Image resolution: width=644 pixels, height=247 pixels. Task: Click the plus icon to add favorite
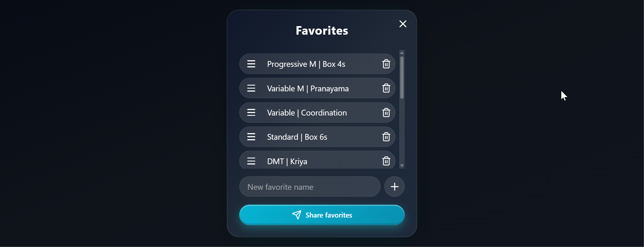(x=394, y=186)
